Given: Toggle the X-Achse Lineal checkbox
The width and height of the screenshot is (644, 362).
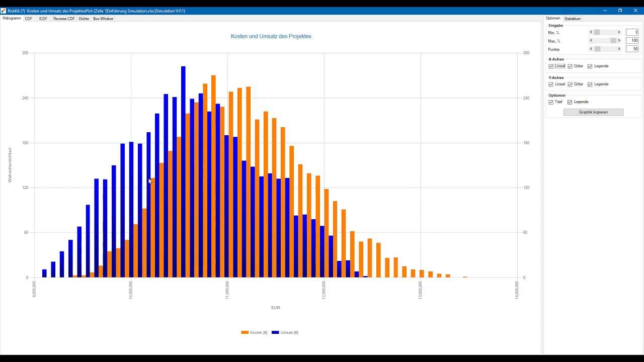Looking at the screenshot, I should (x=551, y=66).
